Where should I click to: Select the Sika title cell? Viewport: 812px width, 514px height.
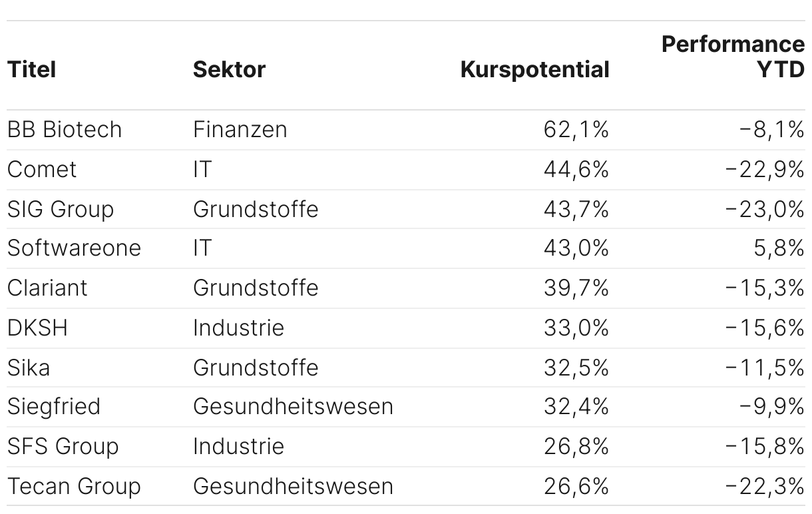point(29,368)
